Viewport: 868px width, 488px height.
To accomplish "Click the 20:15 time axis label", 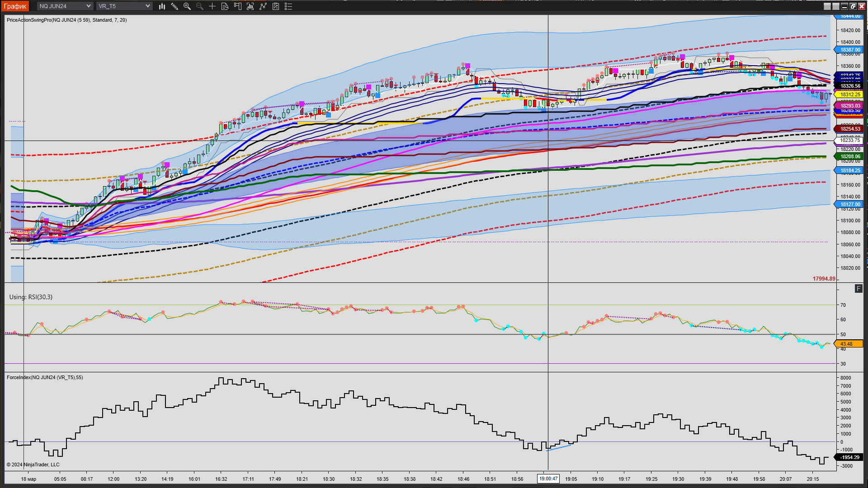I will coord(812,479).
